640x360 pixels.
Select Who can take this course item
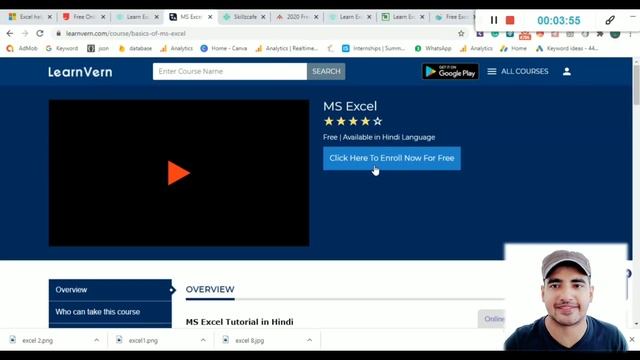point(110,312)
